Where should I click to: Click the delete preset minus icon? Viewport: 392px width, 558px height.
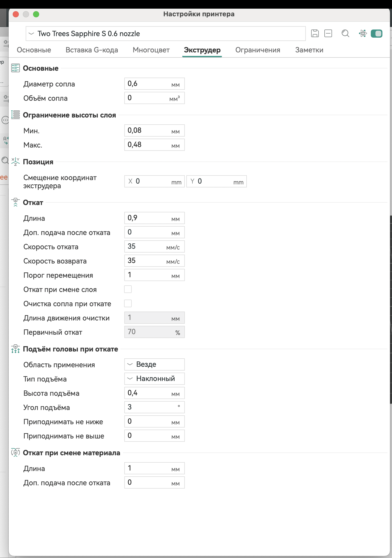328,33
